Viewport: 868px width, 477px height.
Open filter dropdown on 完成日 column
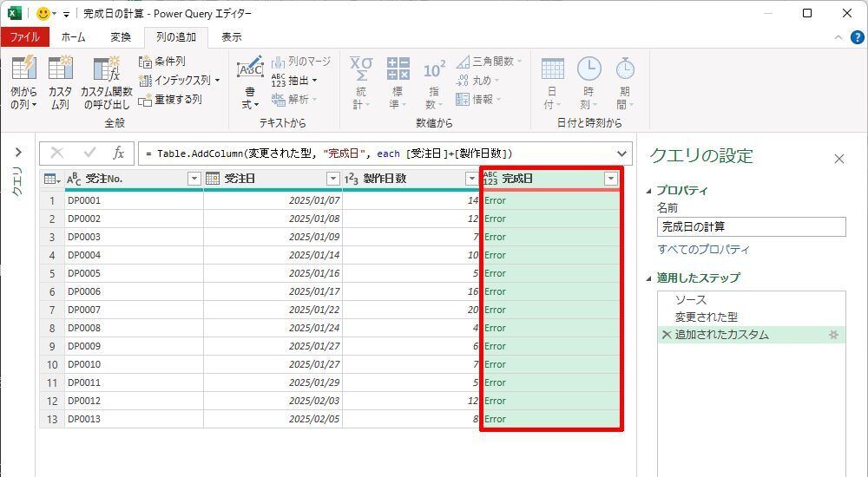[611, 179]
